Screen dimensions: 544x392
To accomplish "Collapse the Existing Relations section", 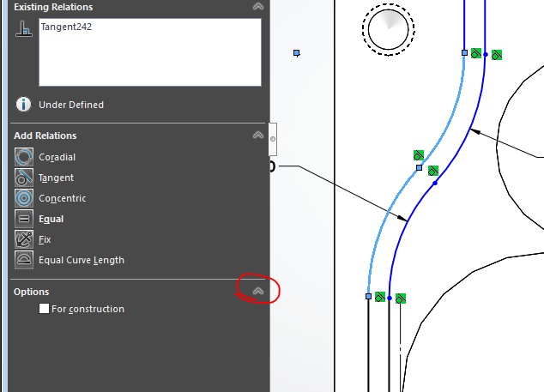I will point(257,6).
